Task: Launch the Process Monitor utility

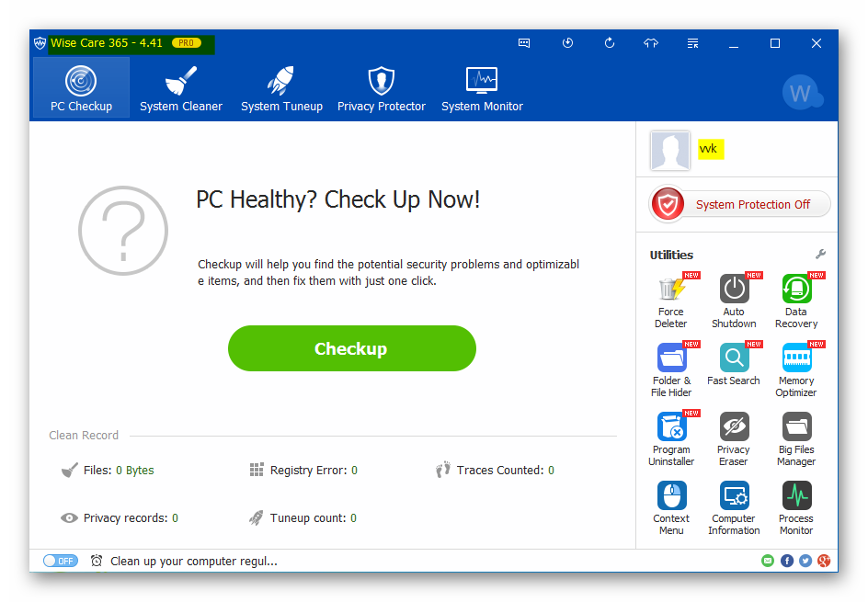Action: click(796, 507)
